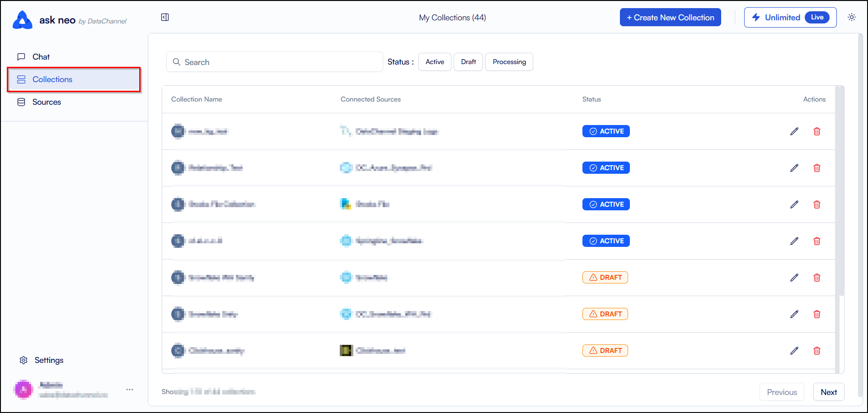Delete the fourth ACTIVE collection via its trash icon
The height and width of the screenshot is (413, 868).
point(817,241)
